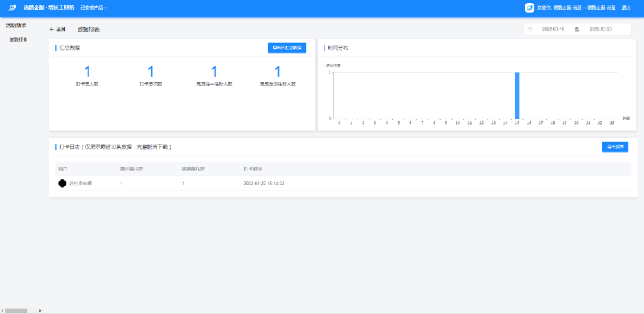Click the black user avatar in log row

(x=62, y=184)
